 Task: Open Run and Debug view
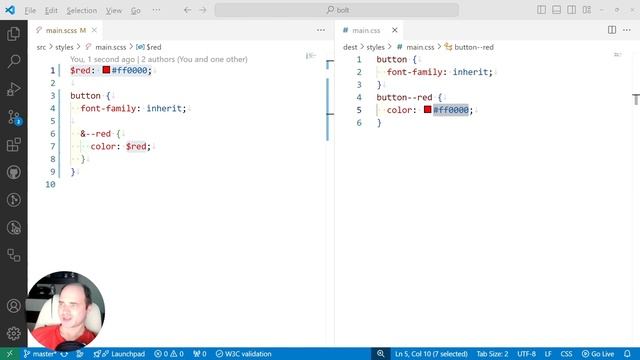pyautogui.click(x=13, y=89)
